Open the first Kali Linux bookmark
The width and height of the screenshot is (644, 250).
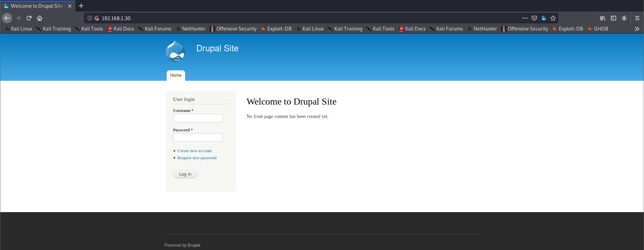tap(19, 29)
